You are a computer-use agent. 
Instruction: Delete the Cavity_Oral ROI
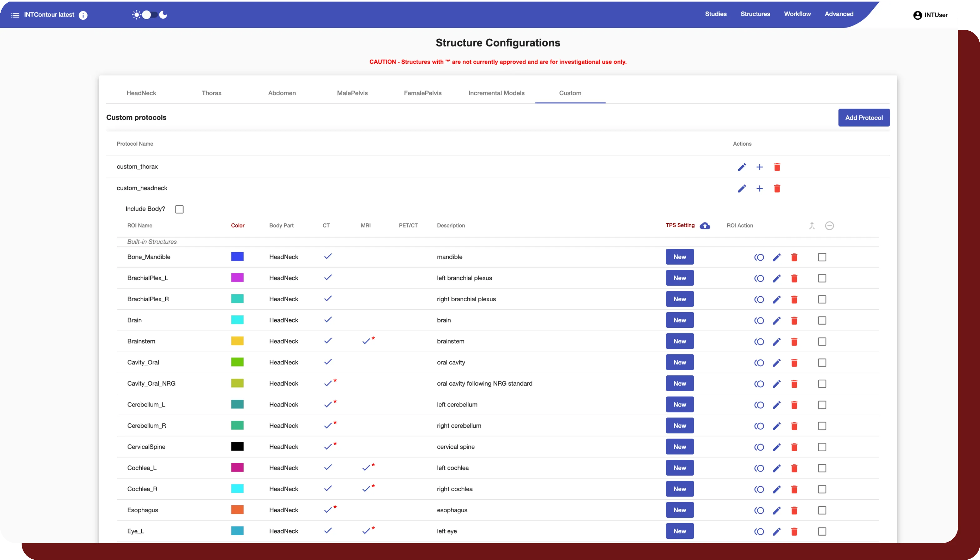pos(794,363)
